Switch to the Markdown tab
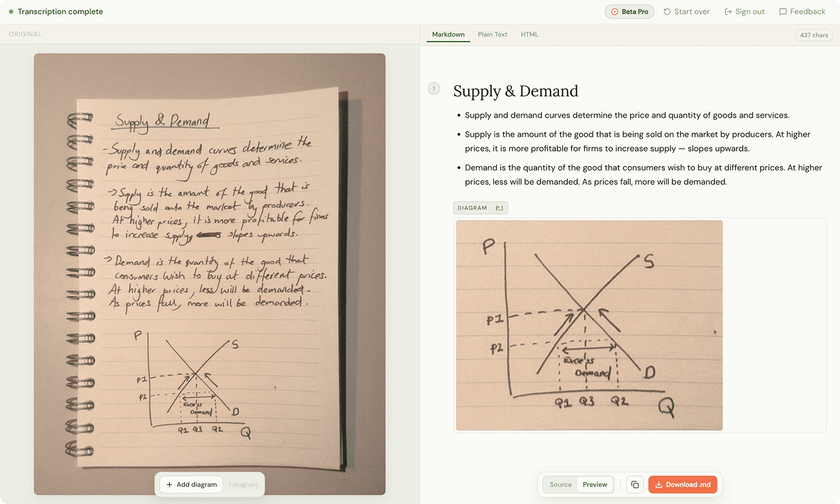This screenshot has width=840, height=504. (x=448, y=34)
